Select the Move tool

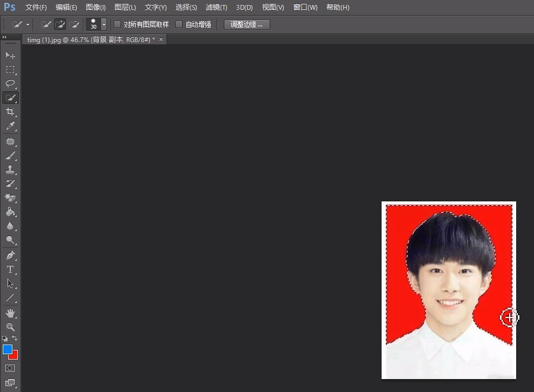click(x=10, y=55)
